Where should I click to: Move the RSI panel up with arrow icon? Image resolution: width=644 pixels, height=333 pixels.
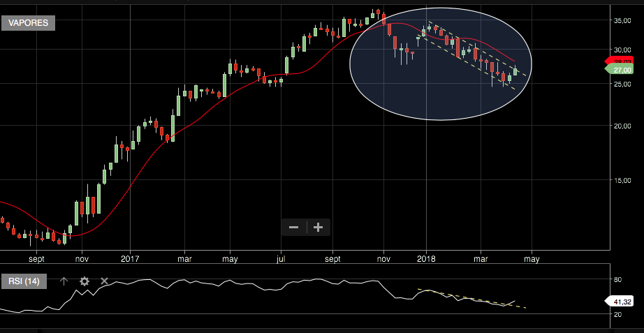click(x=64, y=281)
